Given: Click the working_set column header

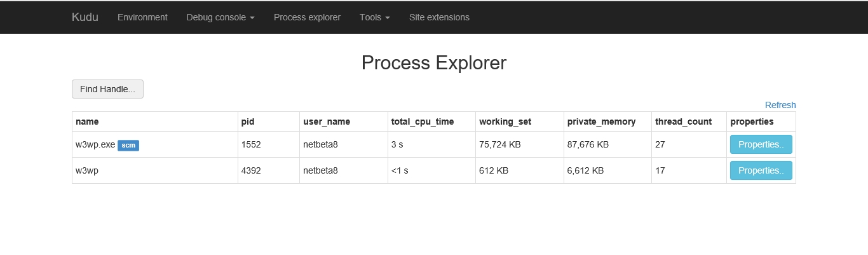Looking at the screenshot, I should coord(505,121).
